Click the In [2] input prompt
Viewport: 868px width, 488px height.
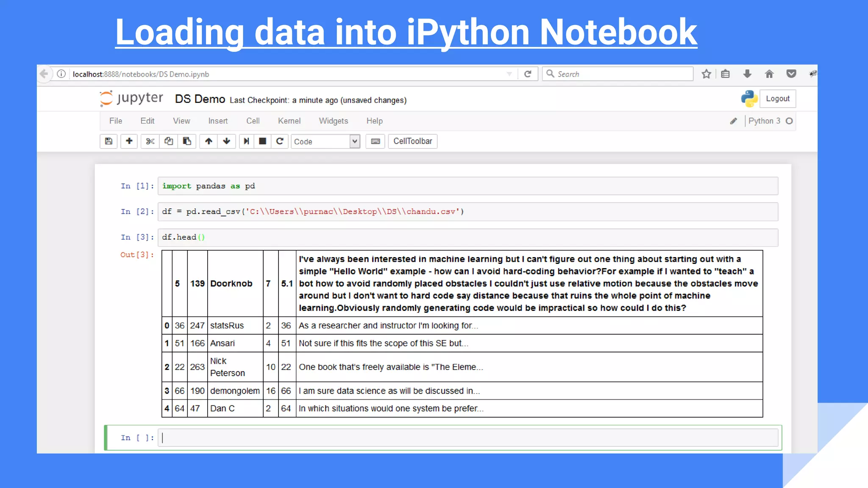pyautogui.click(x=137, y=212)
